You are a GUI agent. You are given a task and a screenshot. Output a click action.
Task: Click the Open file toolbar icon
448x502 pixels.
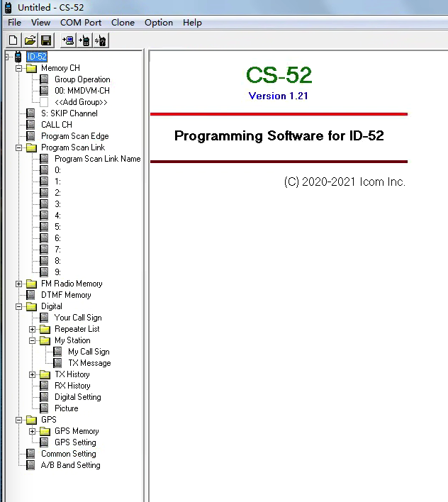30,40
